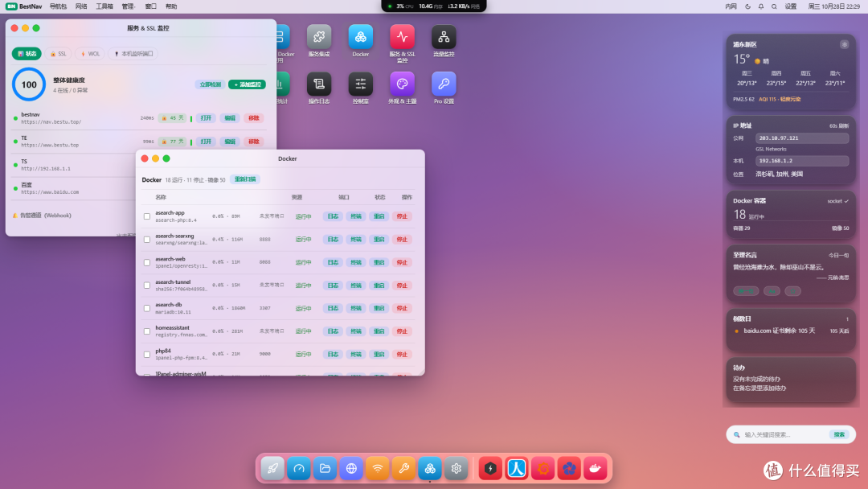This screenshot has width=868, height=489.
Task: Open the 工具箱 menu in the menu bar
Action: (104, 6)
